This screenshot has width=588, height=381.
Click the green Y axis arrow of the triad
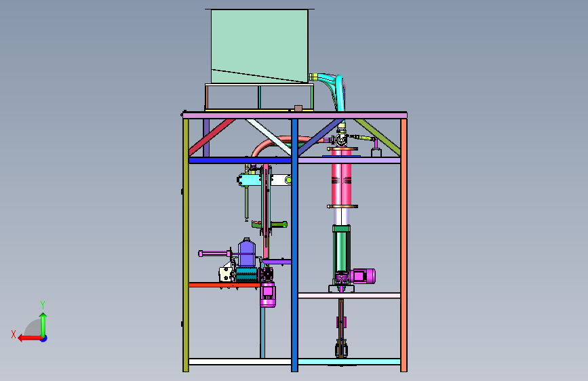[43, 324]
